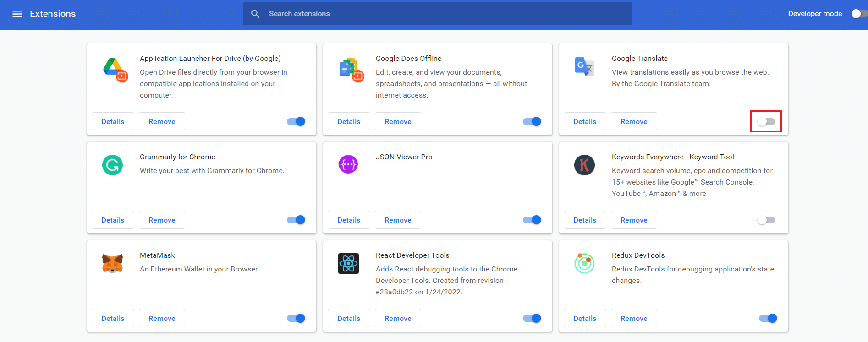The height and width of the screenshot is (342, 868).
Task: Disable Application Launcher For Drive extension
Action: tap(296, 121)
